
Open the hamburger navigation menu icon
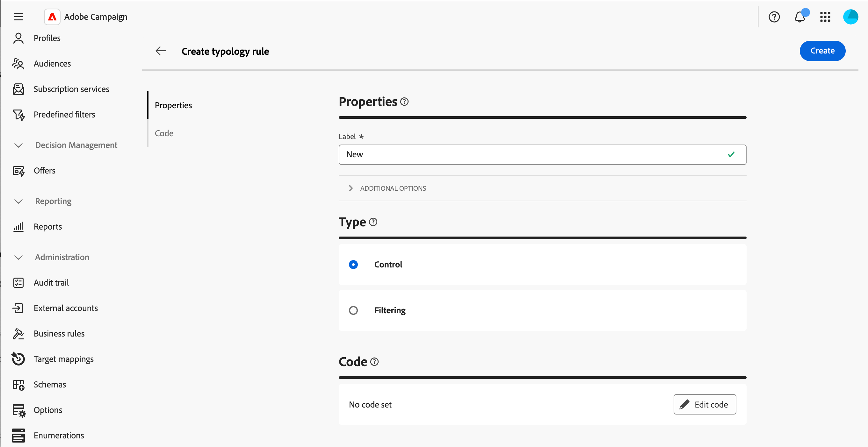tap(18, 17)
